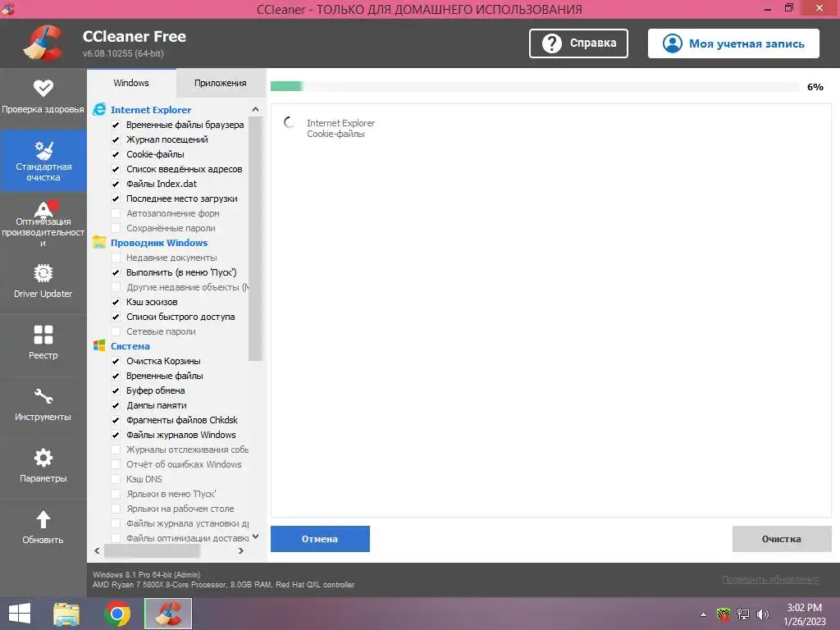Open the Проверка здоровья heart icon

tap(43, 88)
